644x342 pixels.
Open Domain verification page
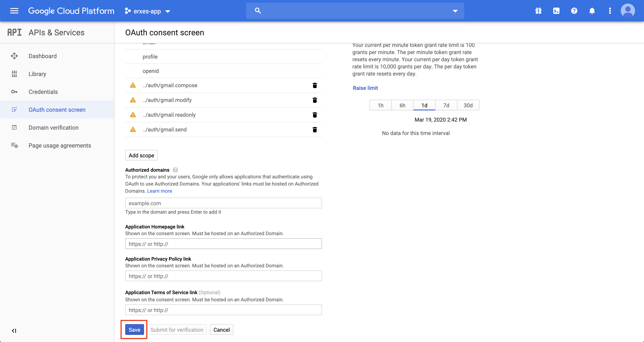pyautogui.click(x=53, y=127)
